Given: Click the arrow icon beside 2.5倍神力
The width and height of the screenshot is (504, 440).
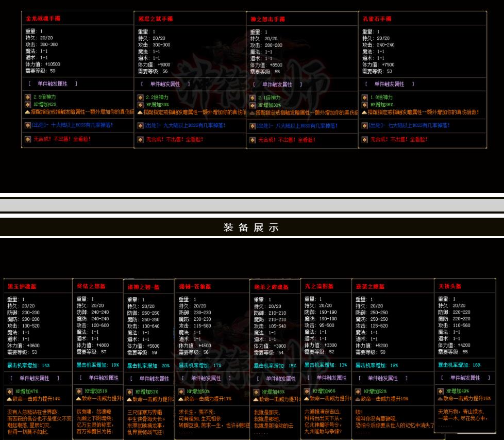Looking at the screenshot, I should point(28,97).
